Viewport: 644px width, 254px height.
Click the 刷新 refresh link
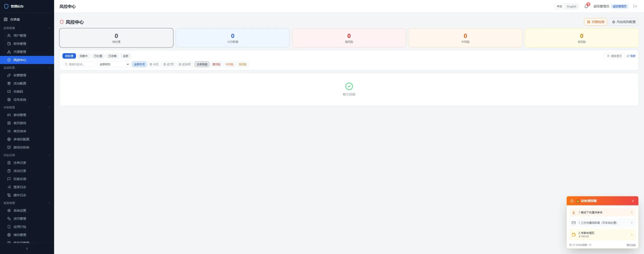coord(631,56)
